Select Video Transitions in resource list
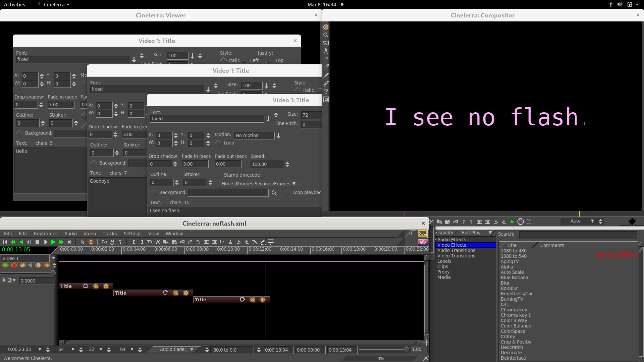The width and height of the screenshot is (644, 362). click(456, 256)
